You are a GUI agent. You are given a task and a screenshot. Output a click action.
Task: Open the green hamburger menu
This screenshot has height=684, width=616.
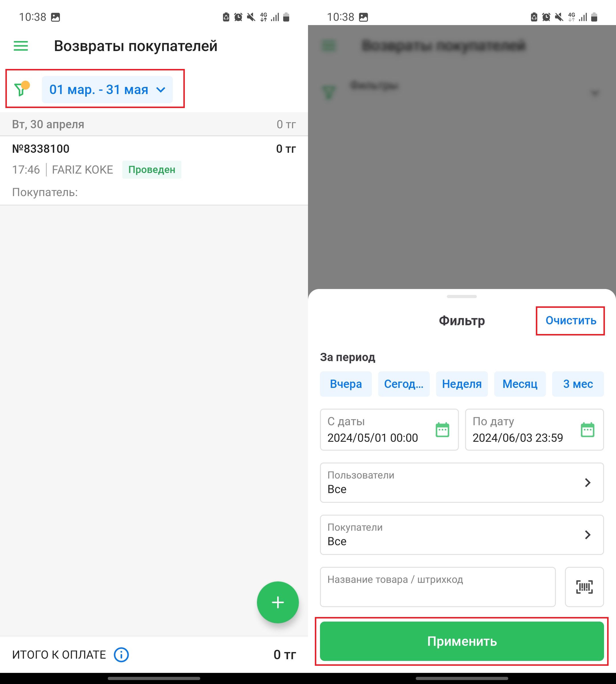[x=21, y=46]
